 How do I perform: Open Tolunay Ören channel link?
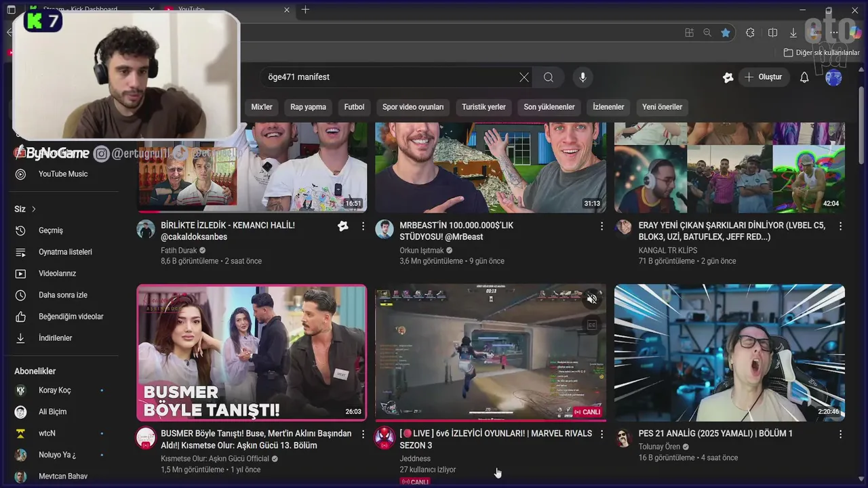coord(660,447)
